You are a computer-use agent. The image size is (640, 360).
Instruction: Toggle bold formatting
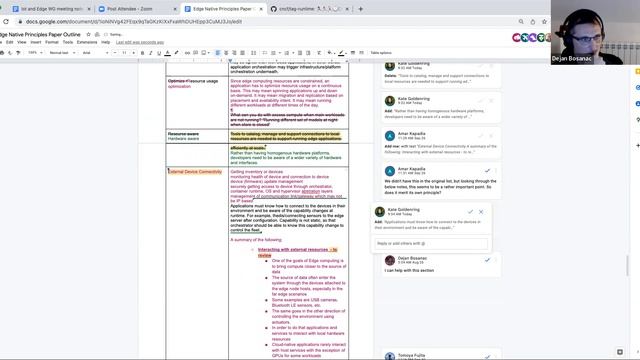(142, 53)
